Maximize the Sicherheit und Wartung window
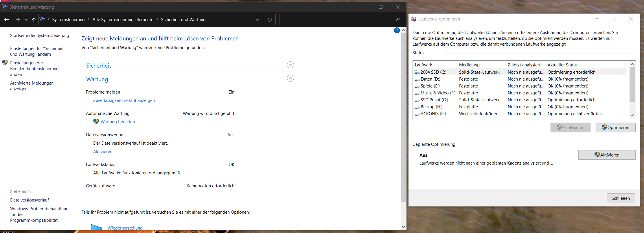This screenshot has height=233, width=644. (x=381, y=7)
